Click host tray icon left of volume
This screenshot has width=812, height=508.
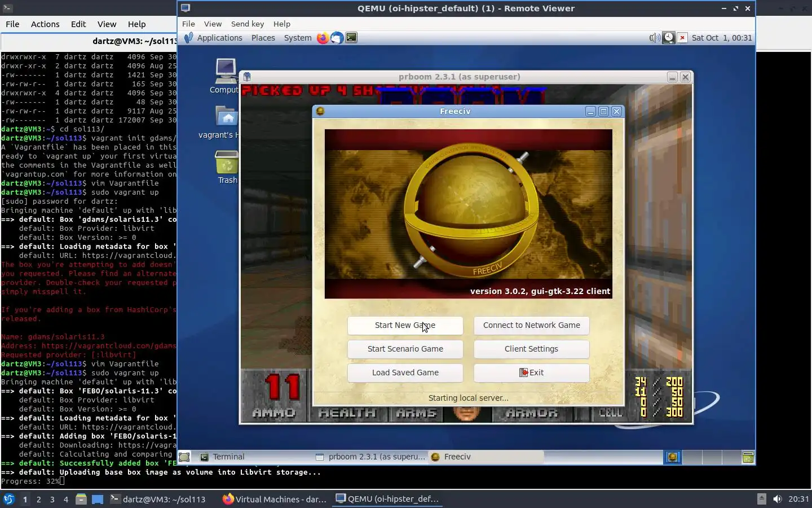(x=761, y=499)
